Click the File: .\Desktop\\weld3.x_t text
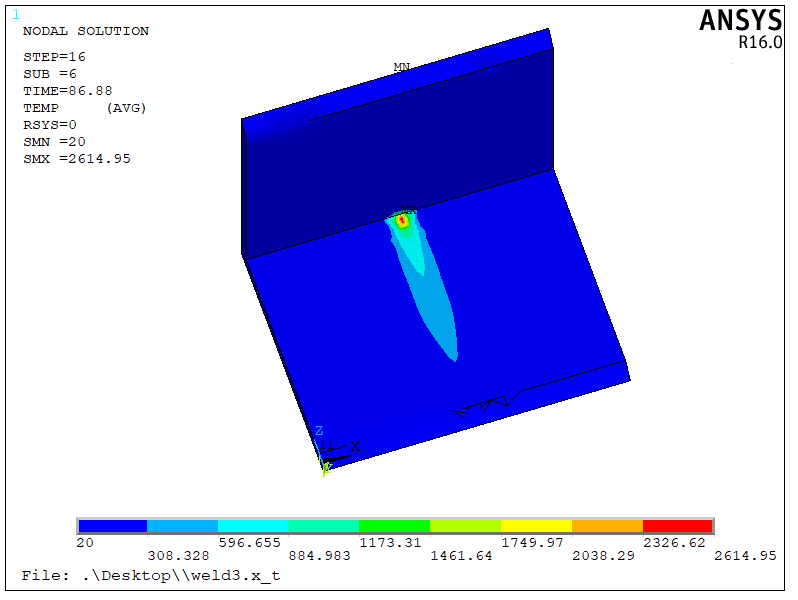798x600 pixels. 151,576
